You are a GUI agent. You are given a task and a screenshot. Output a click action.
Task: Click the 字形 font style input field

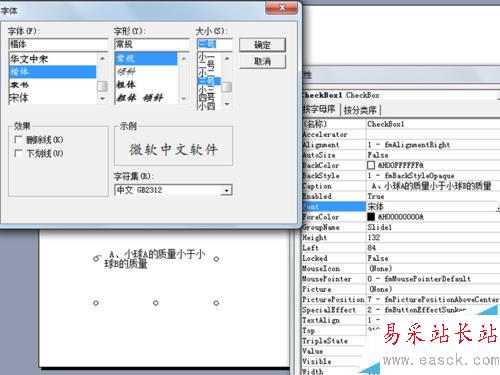152,44
